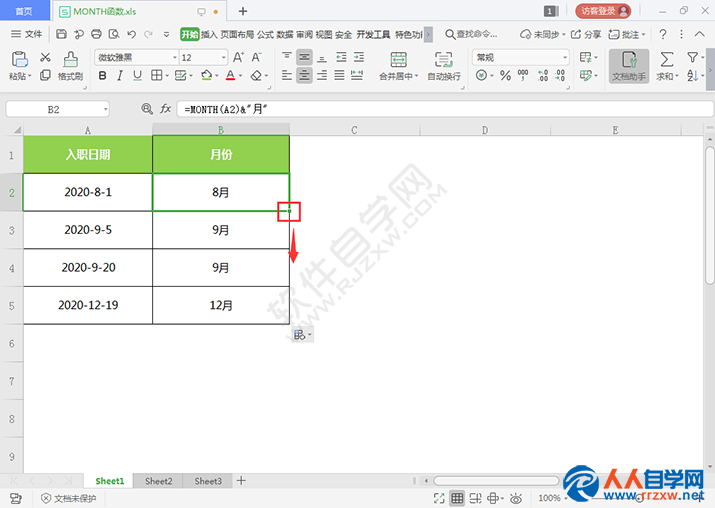Switch to normal grid view in status bar
This screenshot has width=715, height=508.
coord(457,498)
